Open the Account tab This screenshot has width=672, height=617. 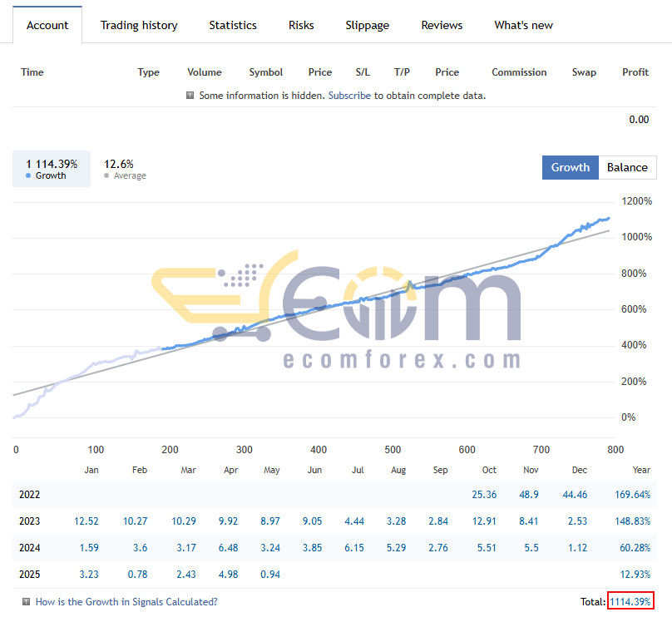[47, 25]
